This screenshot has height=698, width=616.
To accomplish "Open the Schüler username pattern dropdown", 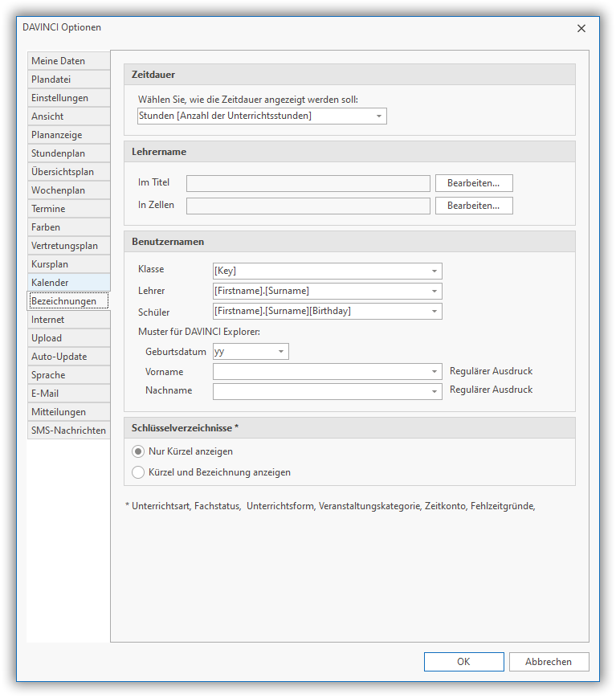I will point(434,312).
